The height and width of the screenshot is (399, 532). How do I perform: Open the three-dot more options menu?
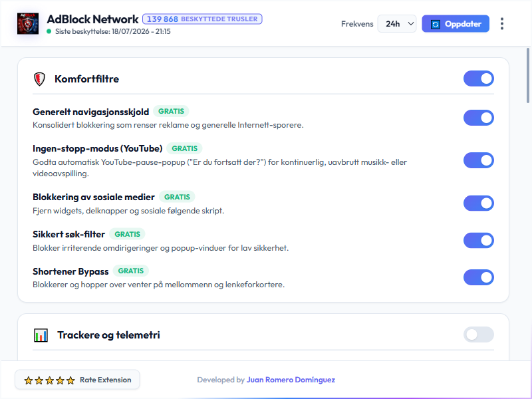tap(502, 24)
